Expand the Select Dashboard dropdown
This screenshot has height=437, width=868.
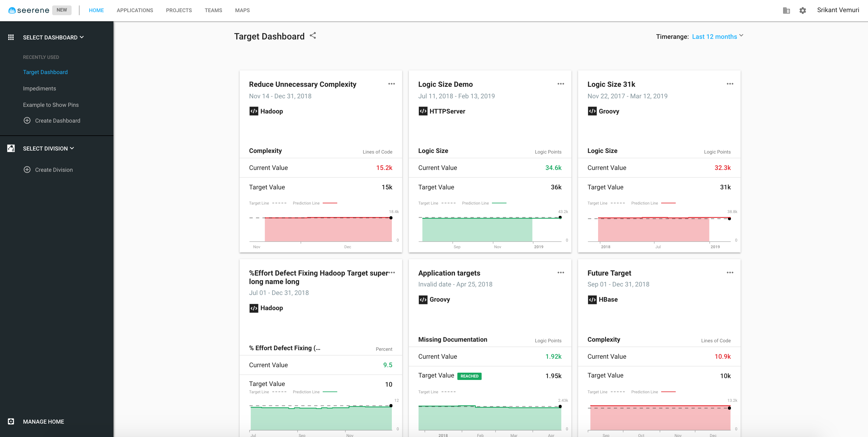coord(53,37)
